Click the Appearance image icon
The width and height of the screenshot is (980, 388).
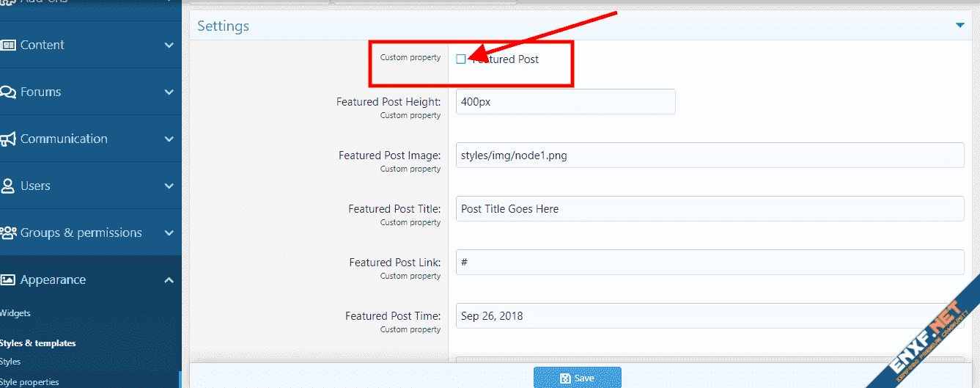pos(8,279)
